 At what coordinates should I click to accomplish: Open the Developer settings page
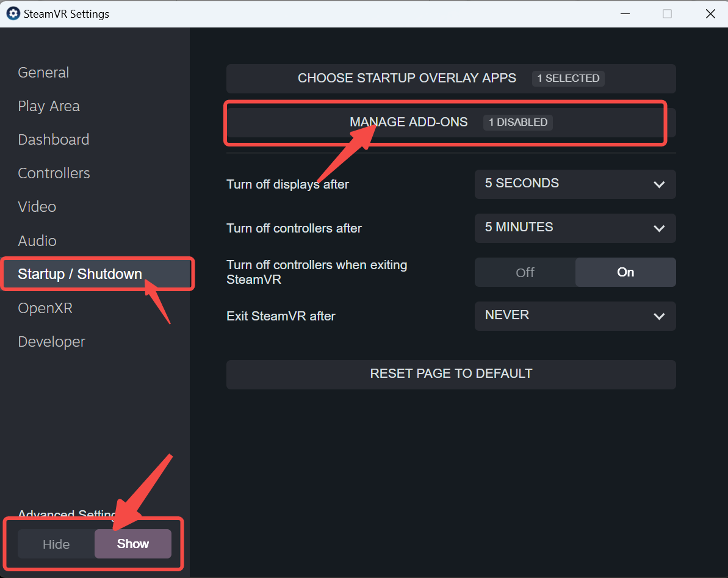pyautogui.click(x=51, y=342)
